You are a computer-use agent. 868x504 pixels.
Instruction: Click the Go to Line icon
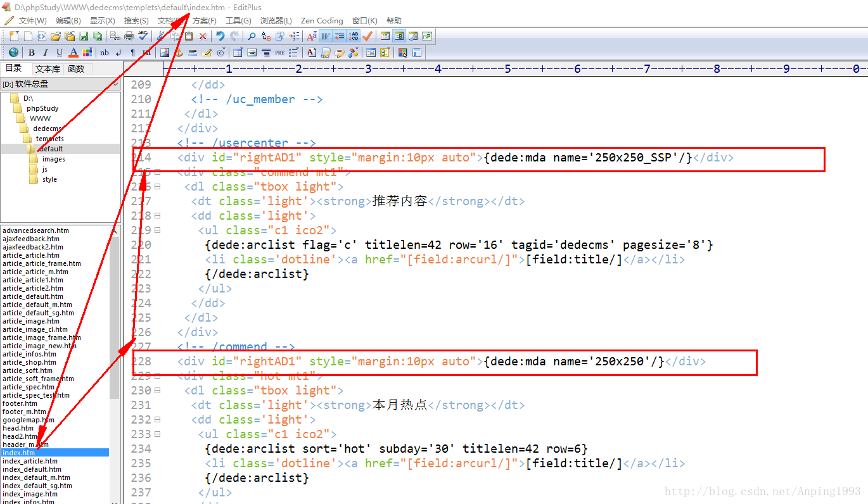point(294,36)
